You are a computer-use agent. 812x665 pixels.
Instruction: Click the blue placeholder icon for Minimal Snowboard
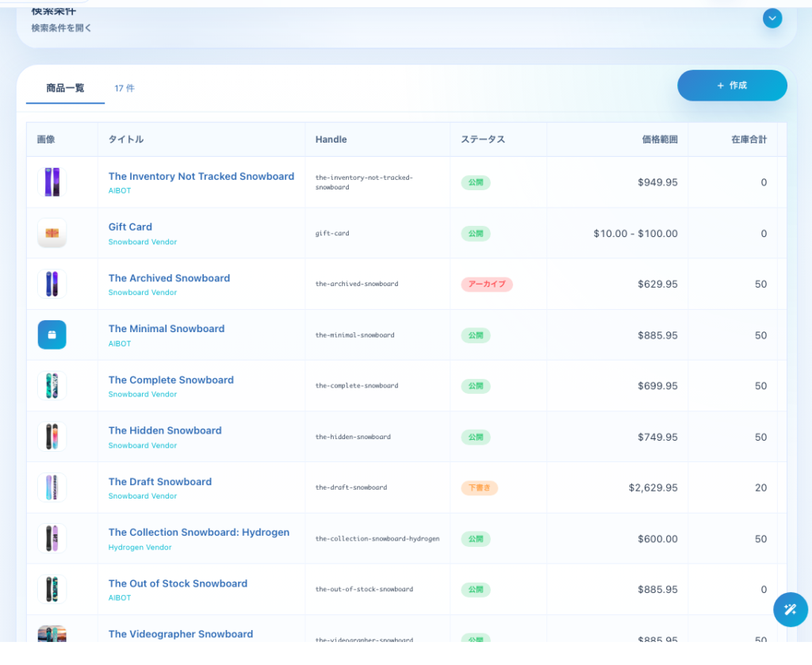click(x=52, y=334)
